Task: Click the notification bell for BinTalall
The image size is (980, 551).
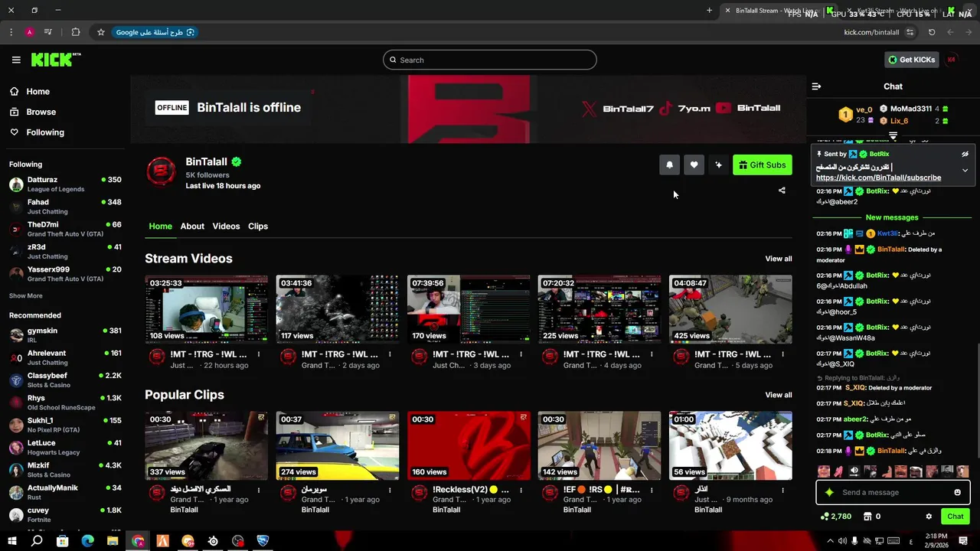Action: [x=669, y=165]
